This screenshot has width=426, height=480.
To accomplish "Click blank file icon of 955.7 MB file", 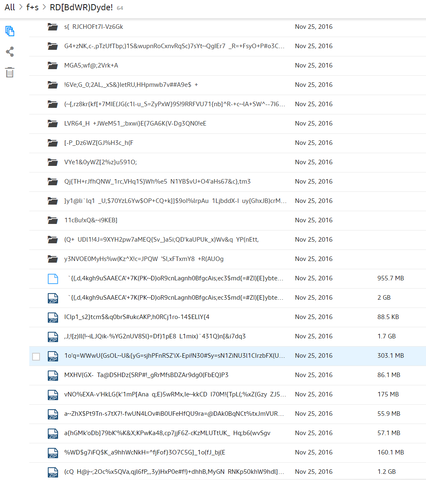I will [x=53, y=278].
